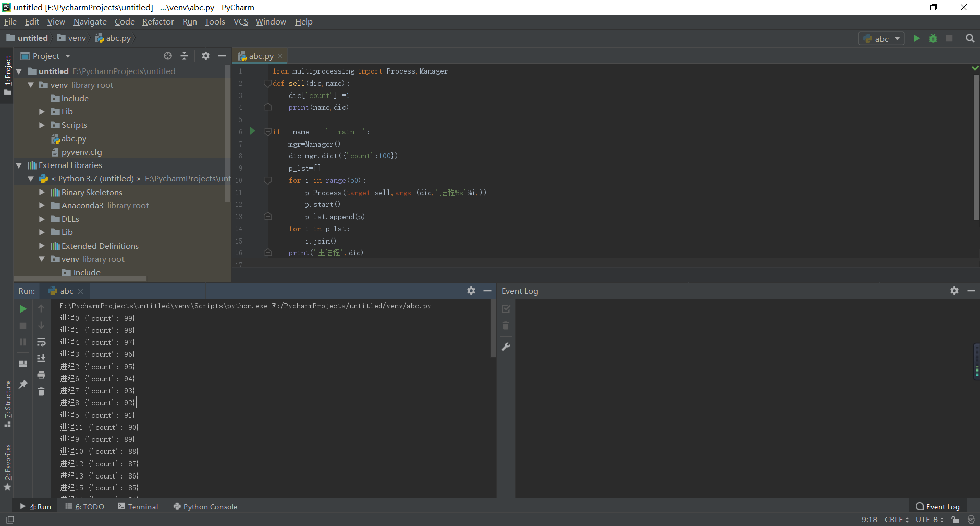Toggle tool window bars in status bar corner
The height and width of the screenshot is (526, 980).
[10, 520]
